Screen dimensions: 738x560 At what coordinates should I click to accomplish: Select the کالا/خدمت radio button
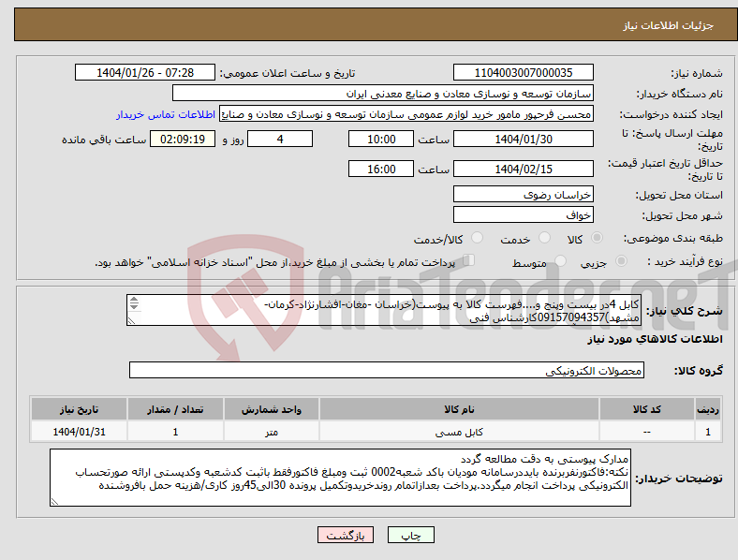(x=477, y=238)
